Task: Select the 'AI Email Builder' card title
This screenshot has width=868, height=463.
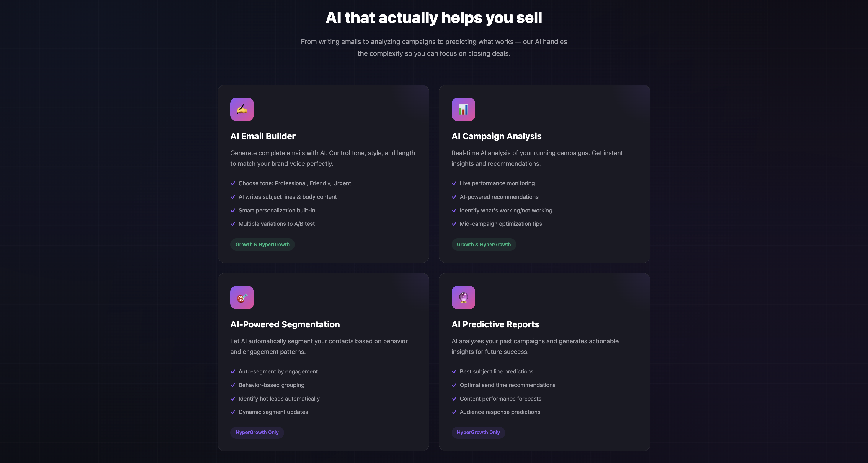Action: pos(263,136)
